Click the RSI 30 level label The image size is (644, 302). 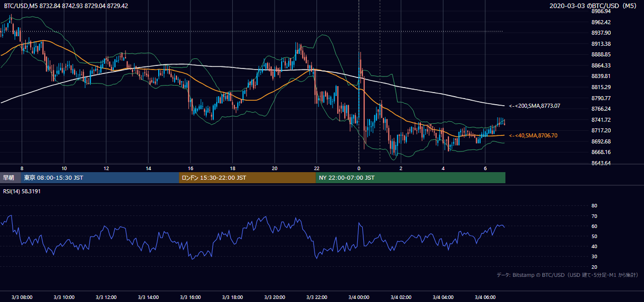pyautogui.click(x=594, y=257)
